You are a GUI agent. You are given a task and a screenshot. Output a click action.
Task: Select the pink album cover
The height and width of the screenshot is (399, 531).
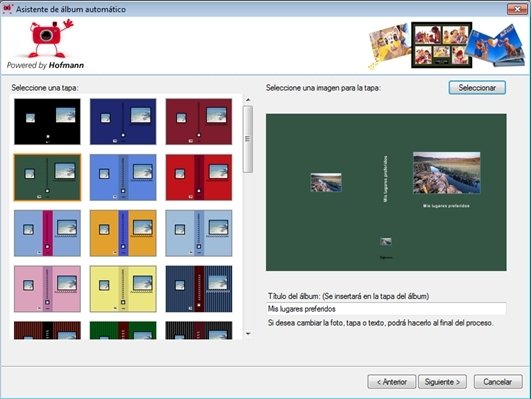(47, 289)
